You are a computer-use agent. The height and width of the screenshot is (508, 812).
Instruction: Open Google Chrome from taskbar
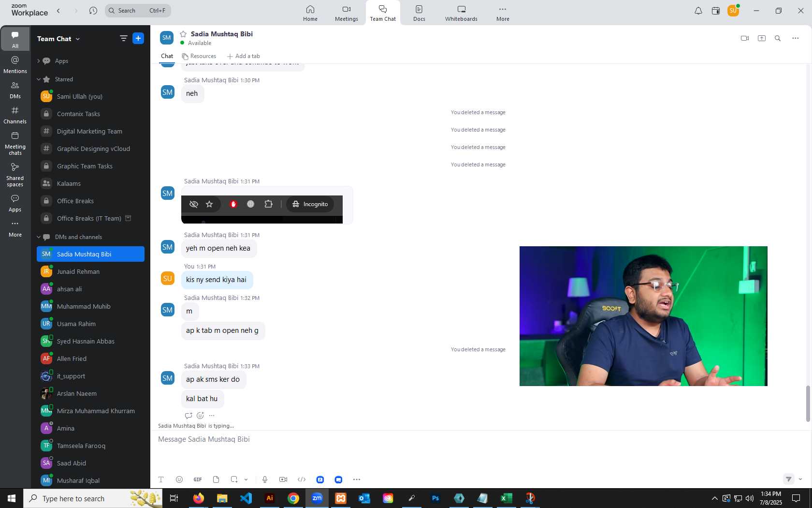pyautogui.click(x=293, y=498)
